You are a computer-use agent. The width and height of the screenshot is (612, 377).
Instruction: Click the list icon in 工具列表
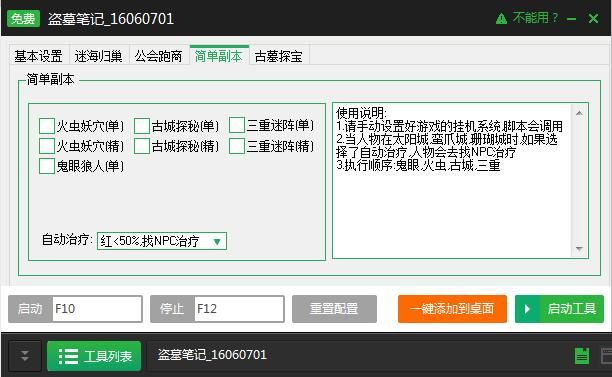coord(68,356)
